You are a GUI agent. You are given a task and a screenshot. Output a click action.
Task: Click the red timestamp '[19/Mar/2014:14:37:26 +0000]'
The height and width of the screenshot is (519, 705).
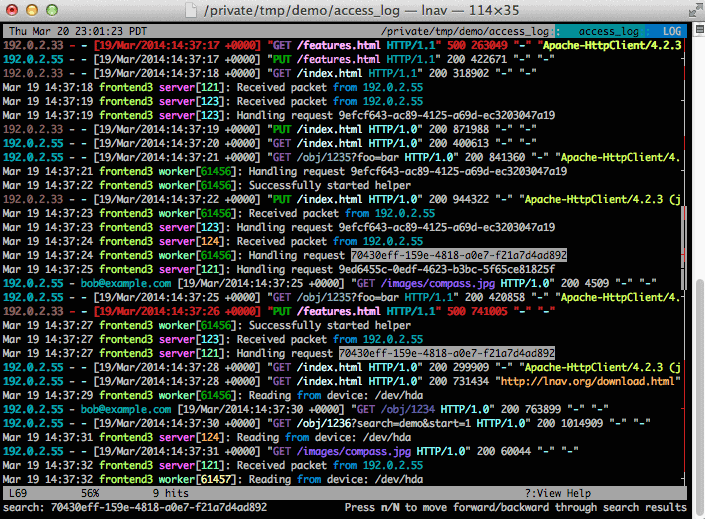(177, 311)
